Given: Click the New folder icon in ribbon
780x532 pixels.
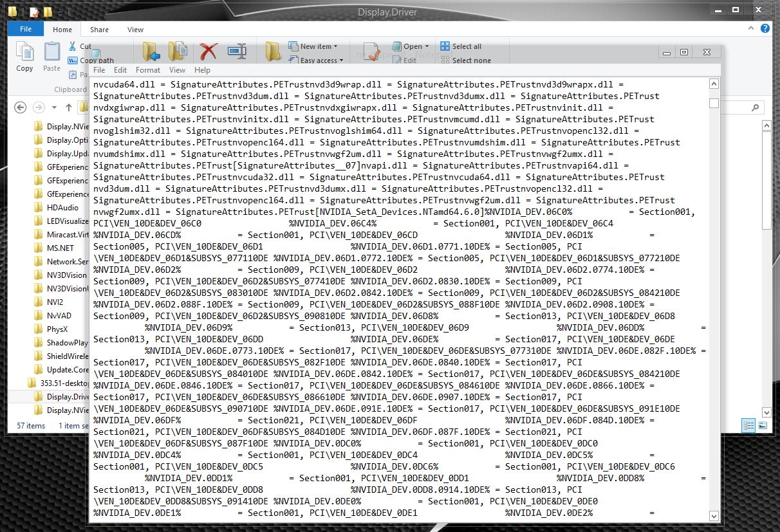Looking at the screenshot, I should click(272, 52).
